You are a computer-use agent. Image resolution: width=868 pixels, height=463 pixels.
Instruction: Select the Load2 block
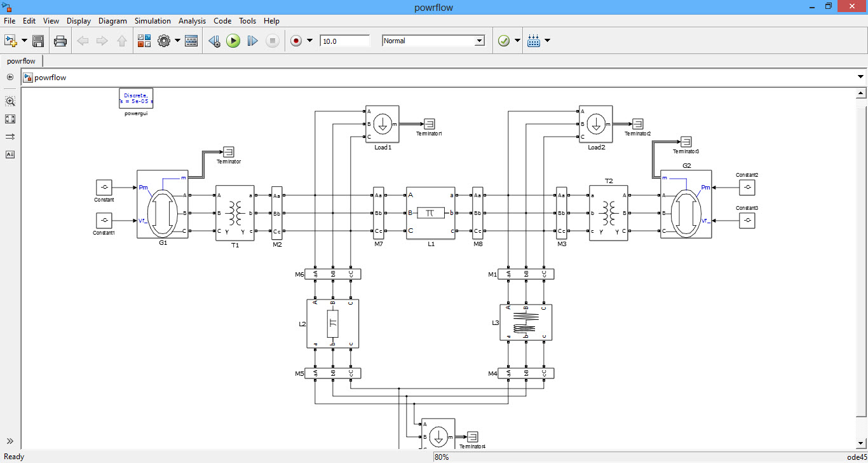point(596,124)
